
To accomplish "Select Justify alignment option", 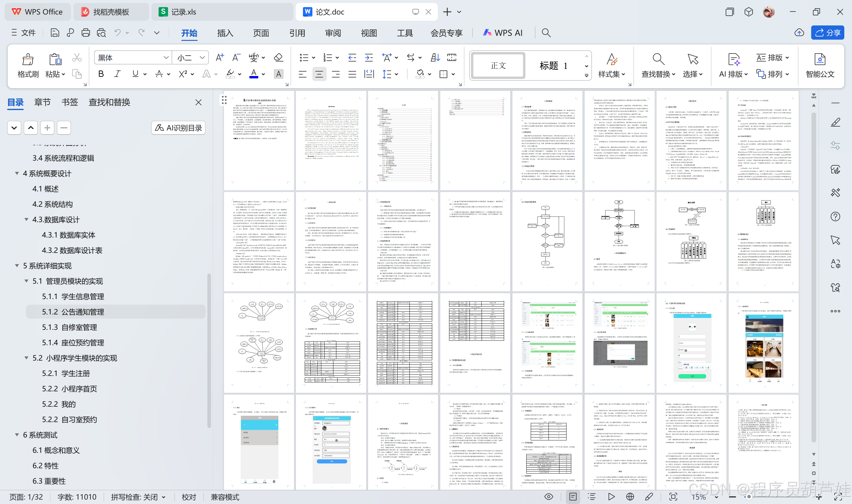I will coord(352,74).
